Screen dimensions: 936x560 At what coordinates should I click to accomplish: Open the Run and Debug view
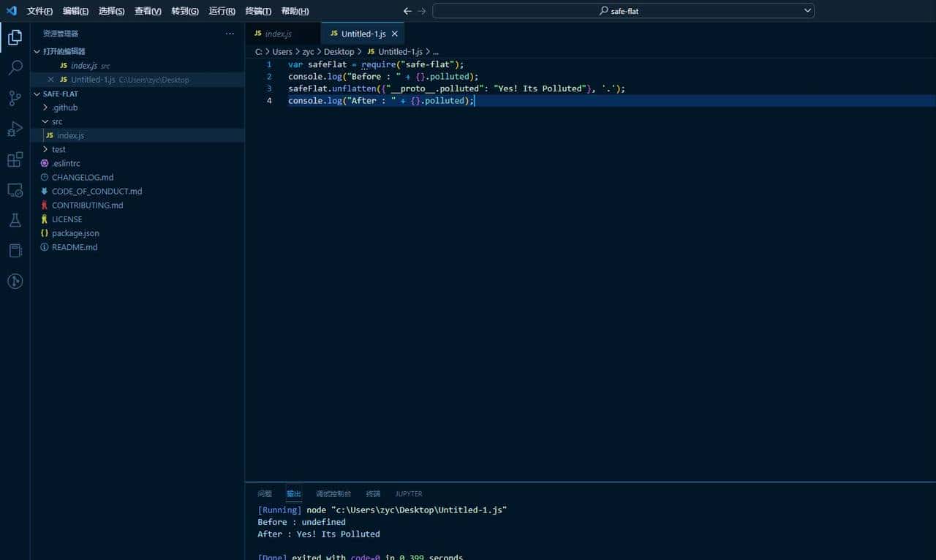pyautogui.click(x=15, y=129)
